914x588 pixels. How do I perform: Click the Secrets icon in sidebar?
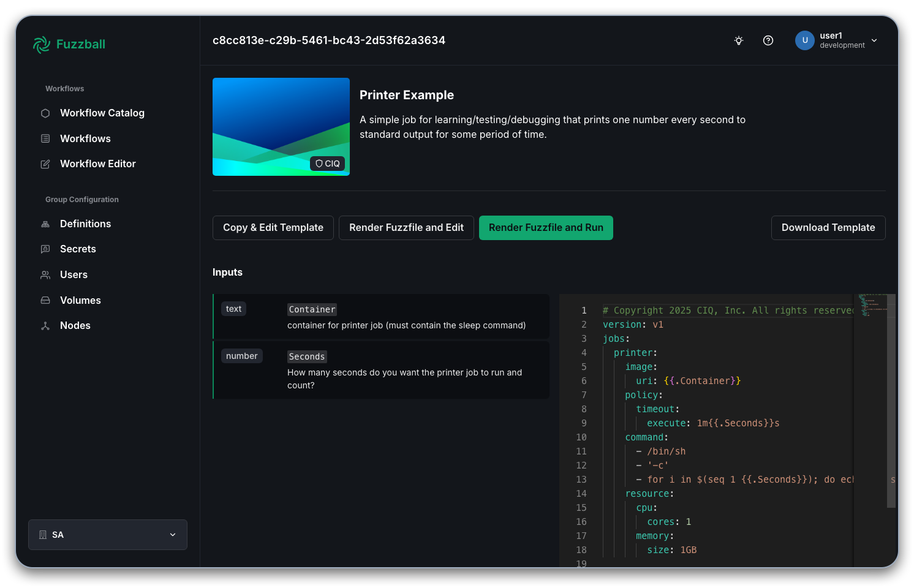[x=45, y=249]
